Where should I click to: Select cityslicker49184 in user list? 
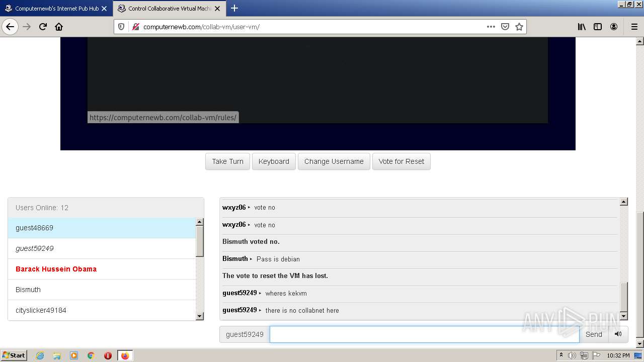point(102,310)
